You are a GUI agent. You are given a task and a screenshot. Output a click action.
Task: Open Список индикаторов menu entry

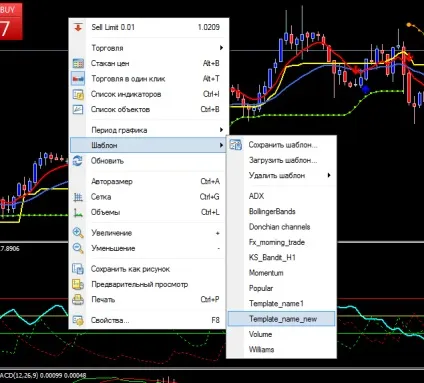point(149,94)
